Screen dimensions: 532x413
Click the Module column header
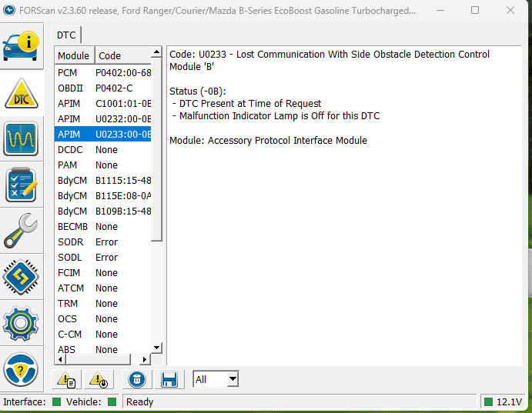(75, 55)
